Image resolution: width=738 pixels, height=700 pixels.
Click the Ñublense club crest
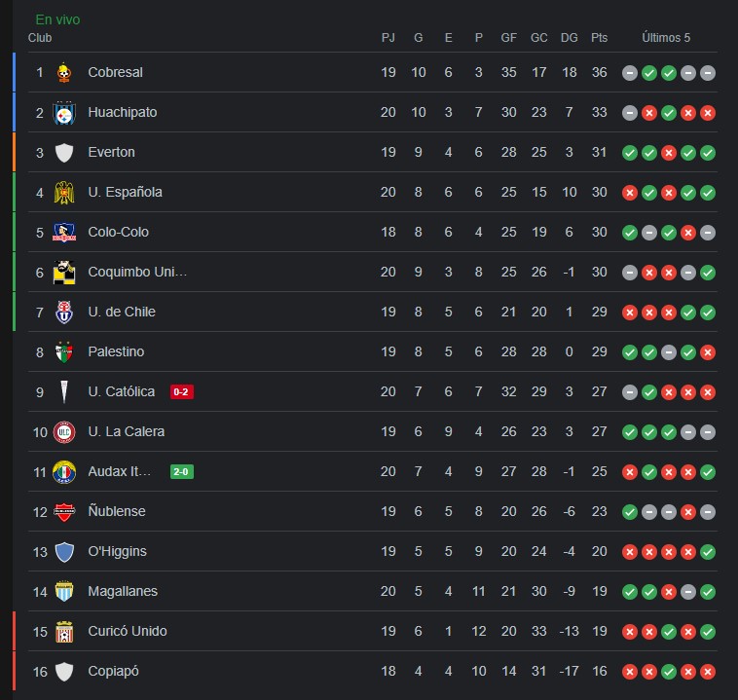click(64, 512)
